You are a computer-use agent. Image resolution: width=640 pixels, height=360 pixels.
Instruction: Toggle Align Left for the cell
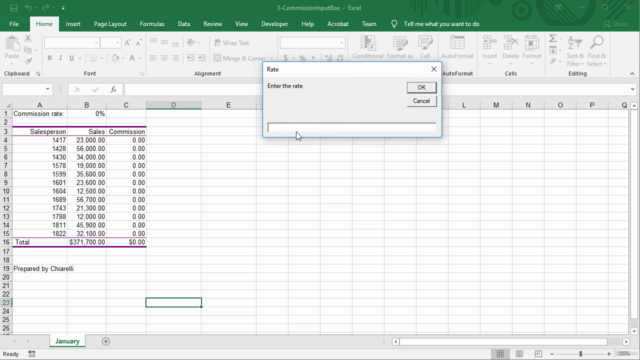click(x=153, y=58)
